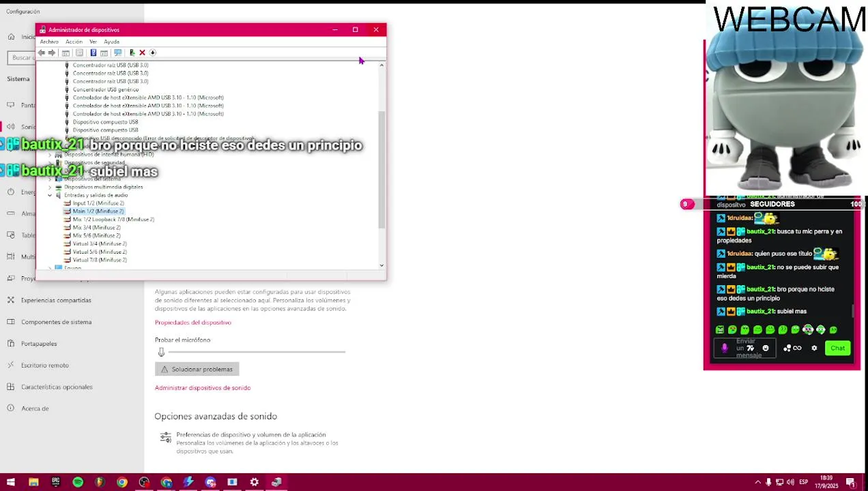This screenshot has width=868, height=491.
Task: Select Virtual 7/8 (Minifuse 2) device
Action: pos(100,261)
